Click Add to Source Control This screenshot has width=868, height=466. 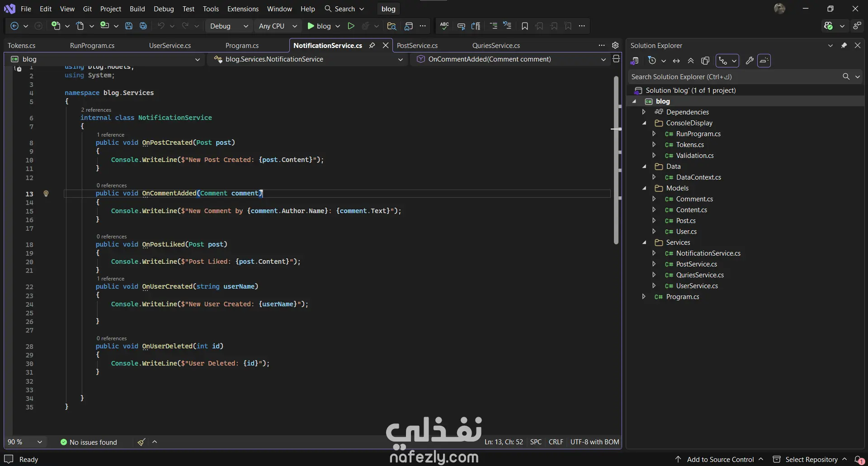tap(719, 460)
